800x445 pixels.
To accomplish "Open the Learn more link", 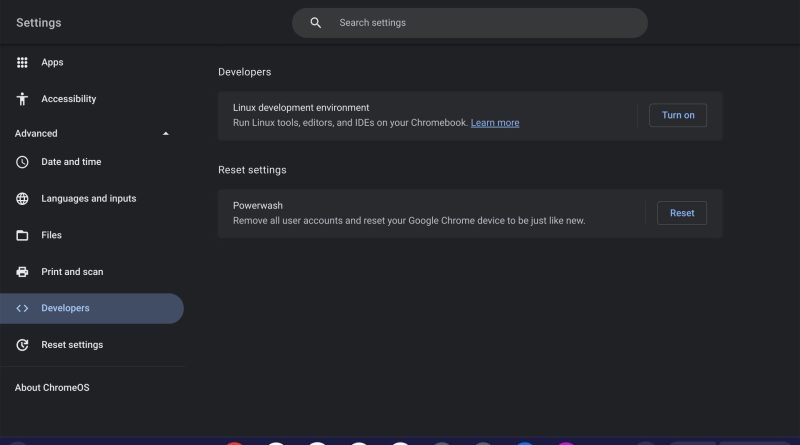I will 495,122.
